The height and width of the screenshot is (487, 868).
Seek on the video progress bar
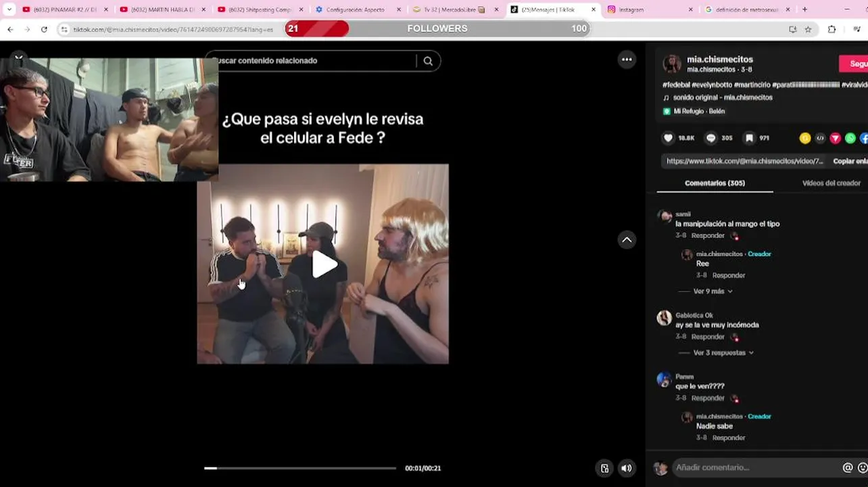pyautogui.click(x=300, y=468)
